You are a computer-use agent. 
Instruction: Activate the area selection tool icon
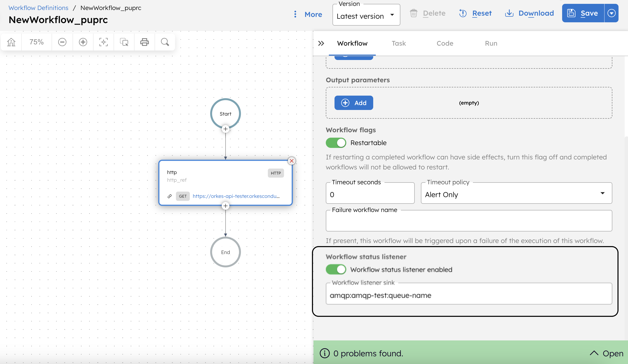point(124,42)
